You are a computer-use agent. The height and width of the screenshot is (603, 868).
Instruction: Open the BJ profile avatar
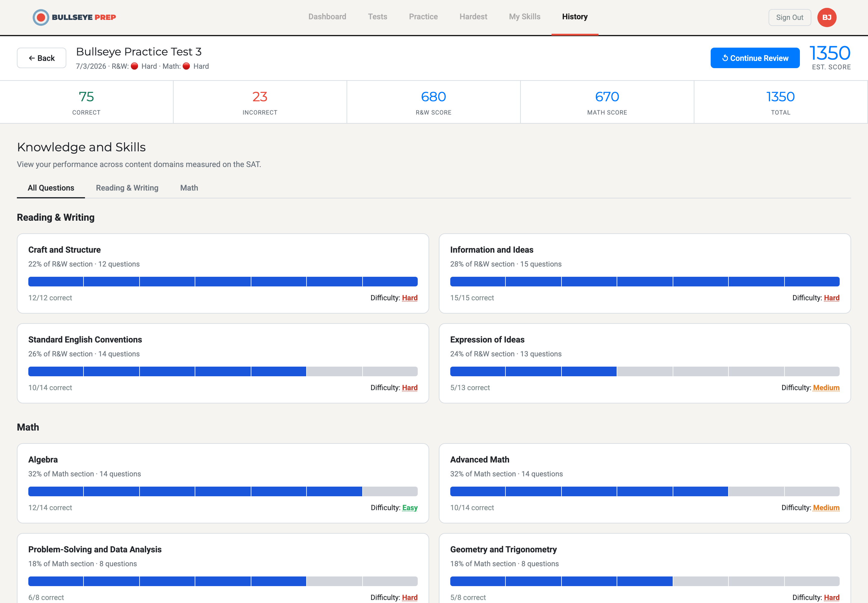(827, 17)
